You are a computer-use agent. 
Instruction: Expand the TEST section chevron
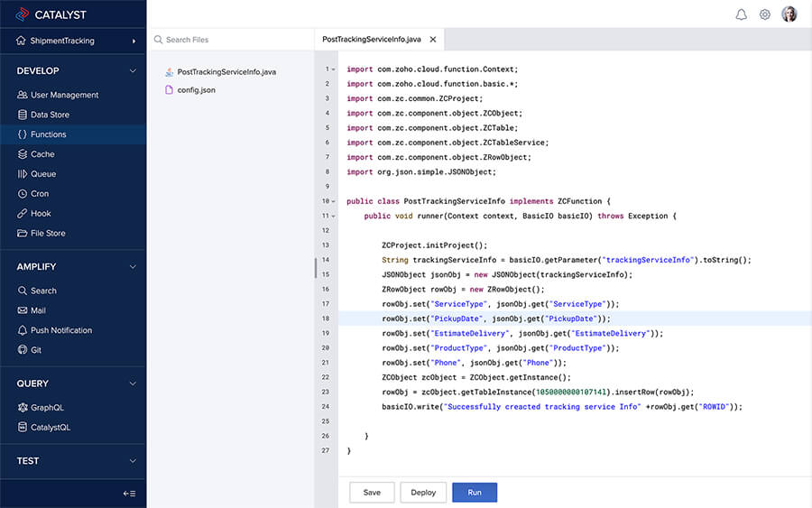134,461
